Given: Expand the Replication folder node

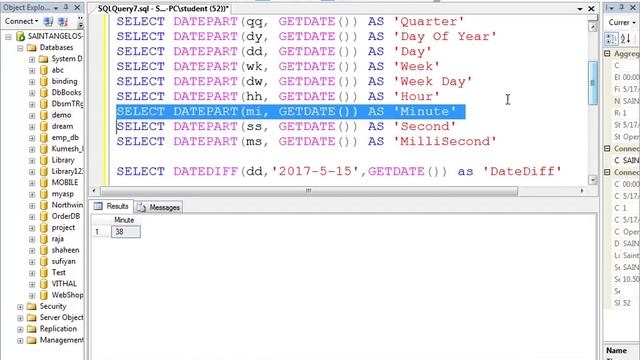Looking at the screenshot, I should tap(20, 329).
